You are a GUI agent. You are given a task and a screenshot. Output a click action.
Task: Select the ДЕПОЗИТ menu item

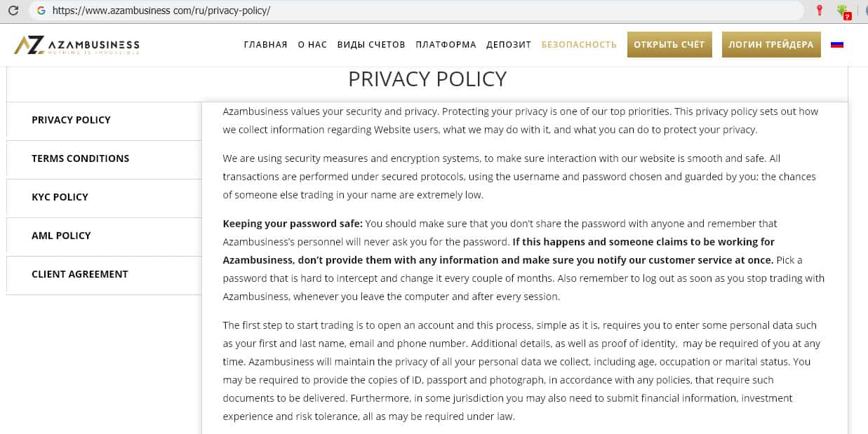click(509, 44)
